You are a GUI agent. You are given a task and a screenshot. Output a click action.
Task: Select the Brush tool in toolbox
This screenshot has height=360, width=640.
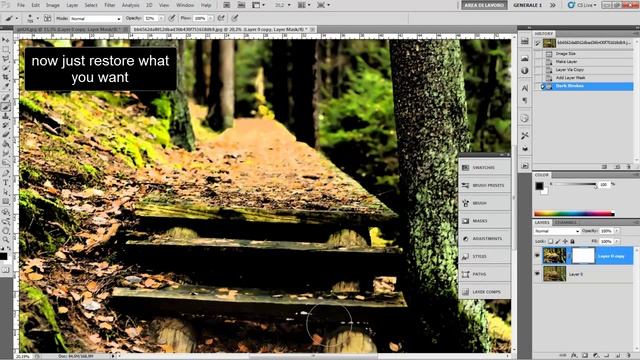[6, 107]
